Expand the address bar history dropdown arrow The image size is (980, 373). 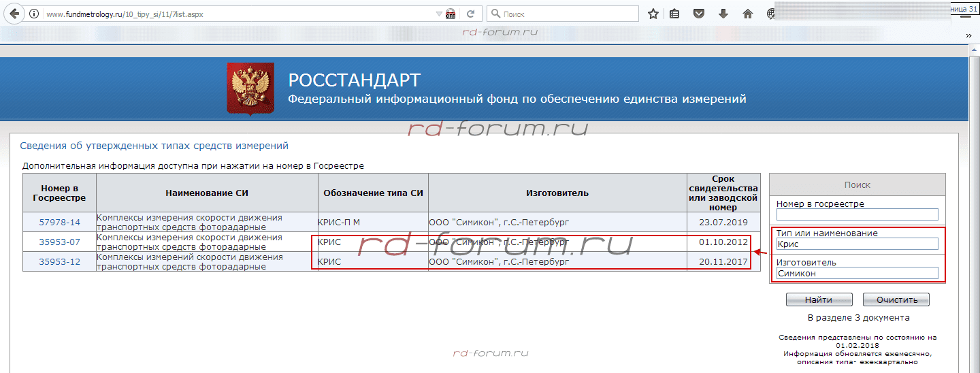438,14
